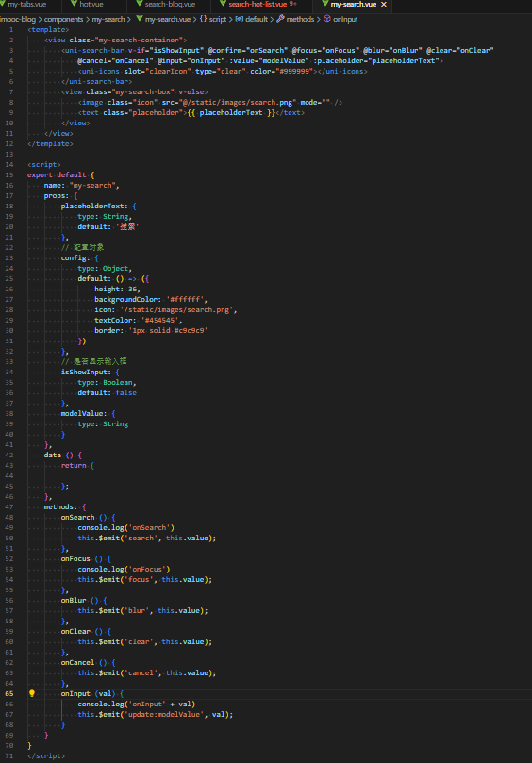Click the 'onClear ()' method name on line 59
The width and height of the screenshot is (532, 763).
(x=82, y=631)
